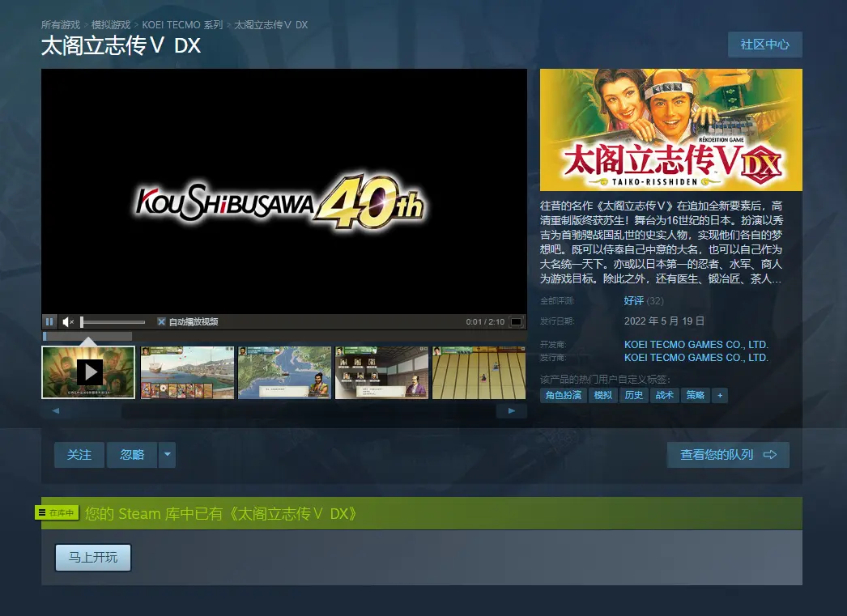Open the 好评 reviews summary link
This screenshot has width=847, height=616.
pyautogui.click(x=633, y=300)
